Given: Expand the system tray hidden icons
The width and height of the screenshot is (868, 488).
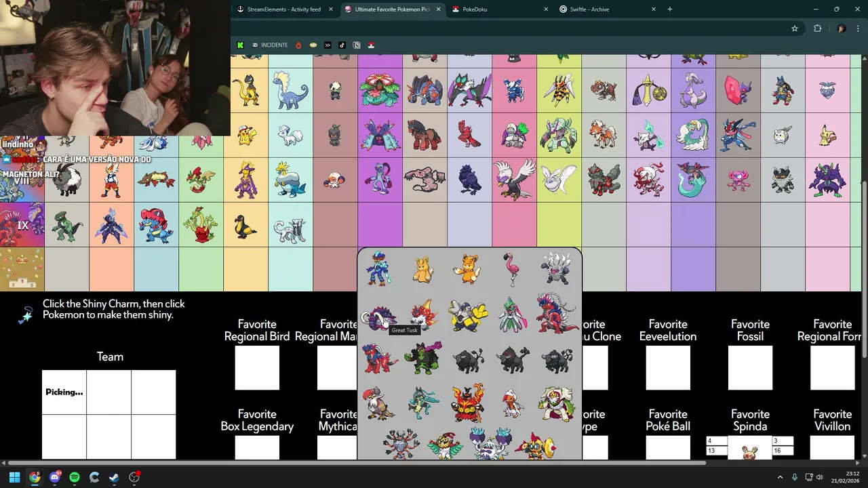Looking at the screenshot, I should [x=780, y=477].
